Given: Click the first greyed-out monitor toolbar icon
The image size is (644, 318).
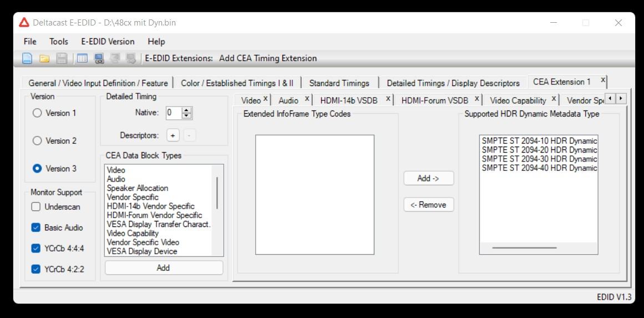Looking at the screenshot, I should pyautogui.click(x=115, y=59).
